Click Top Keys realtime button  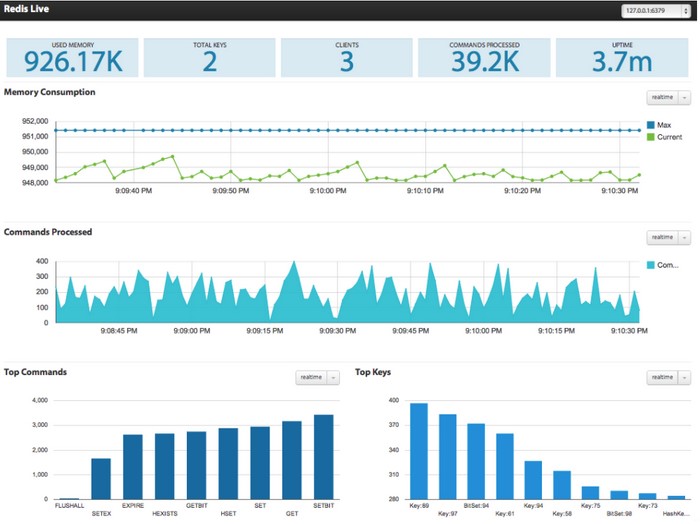coord(662,378)
